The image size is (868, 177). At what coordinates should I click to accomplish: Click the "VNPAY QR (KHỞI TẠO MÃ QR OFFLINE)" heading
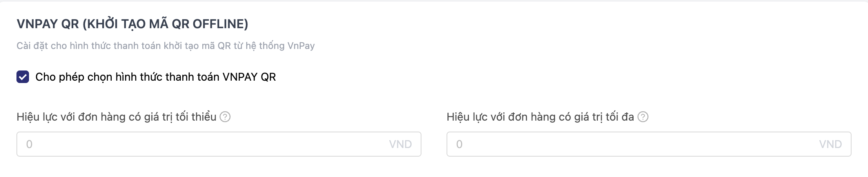[132, 24]
